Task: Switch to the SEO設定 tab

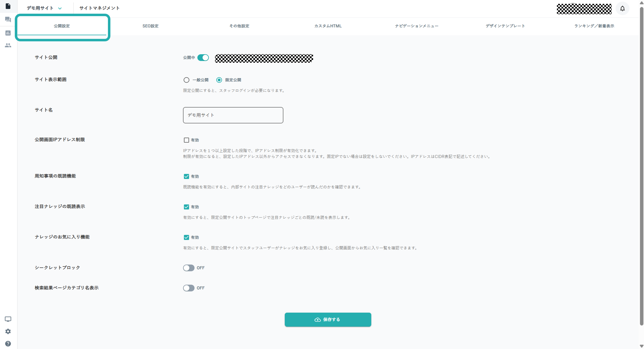Action: pyautogui.click(x=150, y=26)
